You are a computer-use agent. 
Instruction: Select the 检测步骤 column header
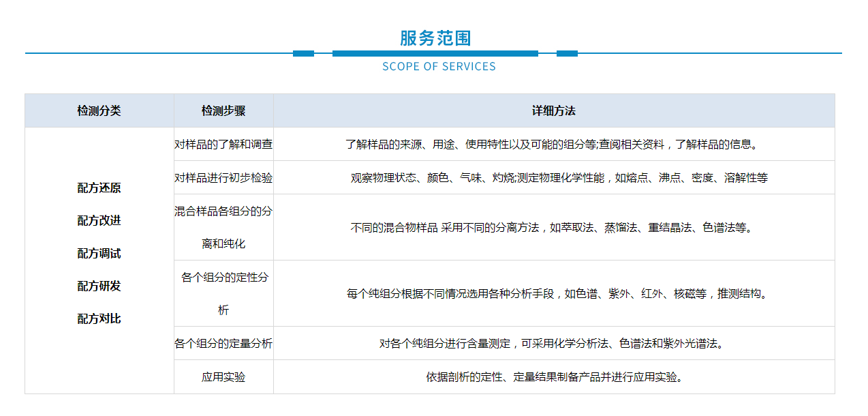tap(223, 110)
